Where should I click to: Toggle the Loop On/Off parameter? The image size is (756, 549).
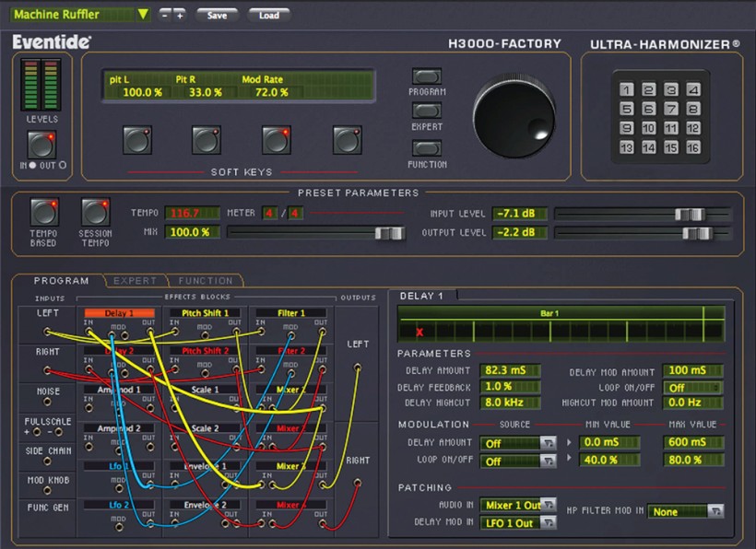(692, 387)
